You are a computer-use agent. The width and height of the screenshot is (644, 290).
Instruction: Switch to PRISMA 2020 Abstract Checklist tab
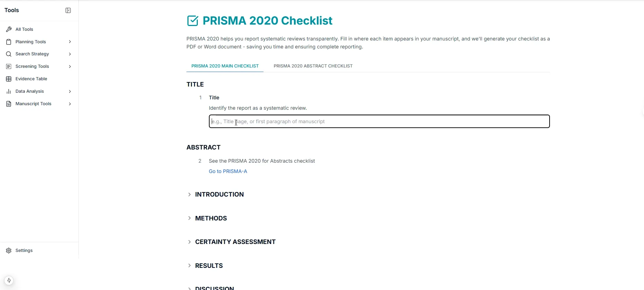pos(313,66)
